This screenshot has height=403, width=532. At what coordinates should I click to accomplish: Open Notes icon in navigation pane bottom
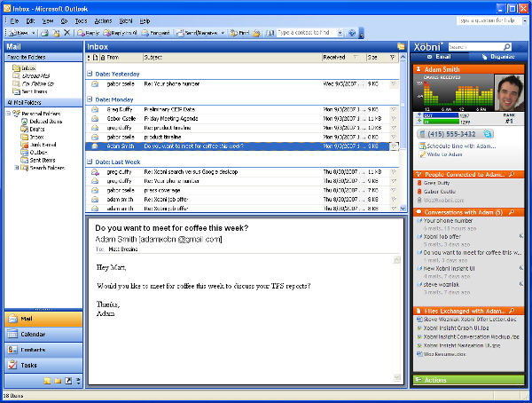(48, 381)
